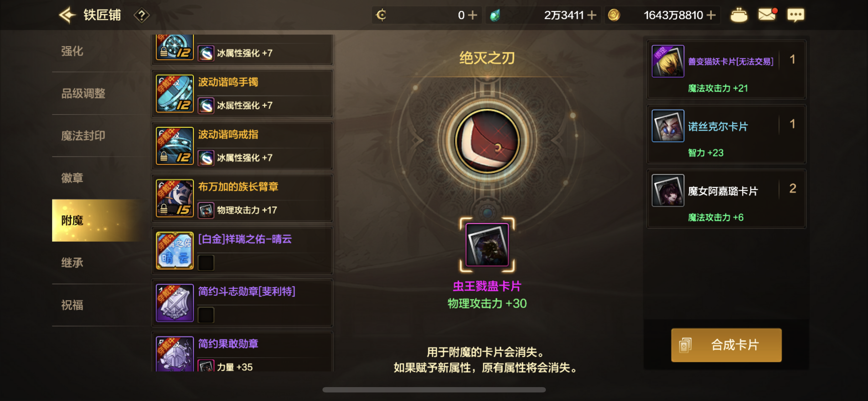Viewport: 868px width, 401px height.
Task: Tap the back arrow next to 铁匠铺
Action: click(x=67, y=15)
